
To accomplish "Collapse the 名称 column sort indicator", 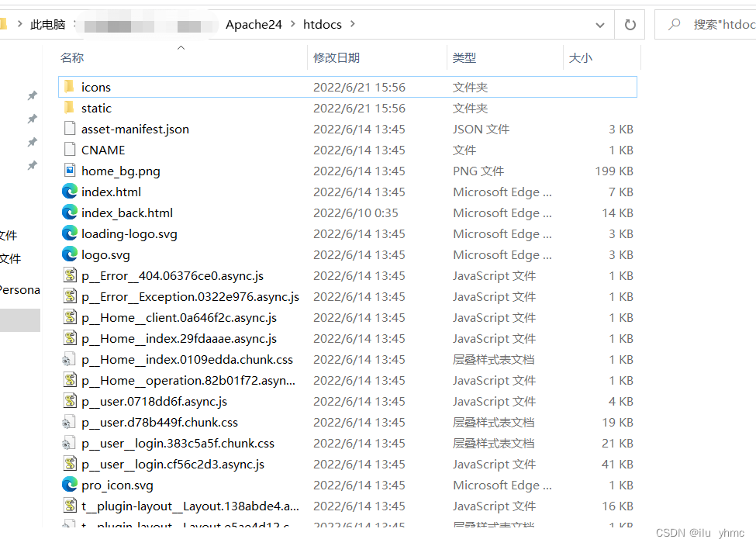I will click(181, 47).
